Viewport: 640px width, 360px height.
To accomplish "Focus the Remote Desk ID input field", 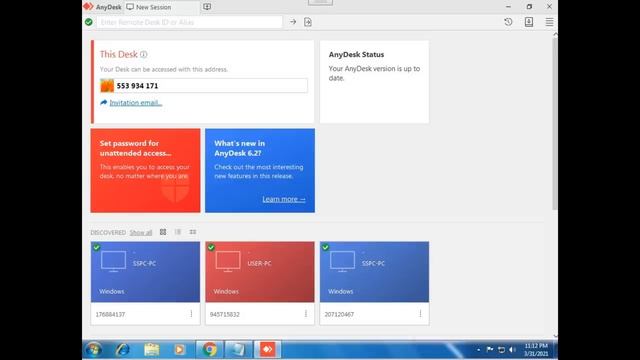I will (x=189, y=22).
